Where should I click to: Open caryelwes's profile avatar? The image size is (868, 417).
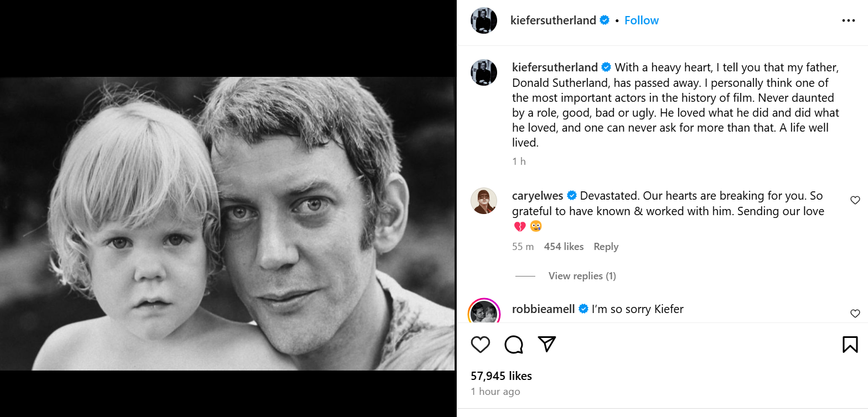point(484,201)
